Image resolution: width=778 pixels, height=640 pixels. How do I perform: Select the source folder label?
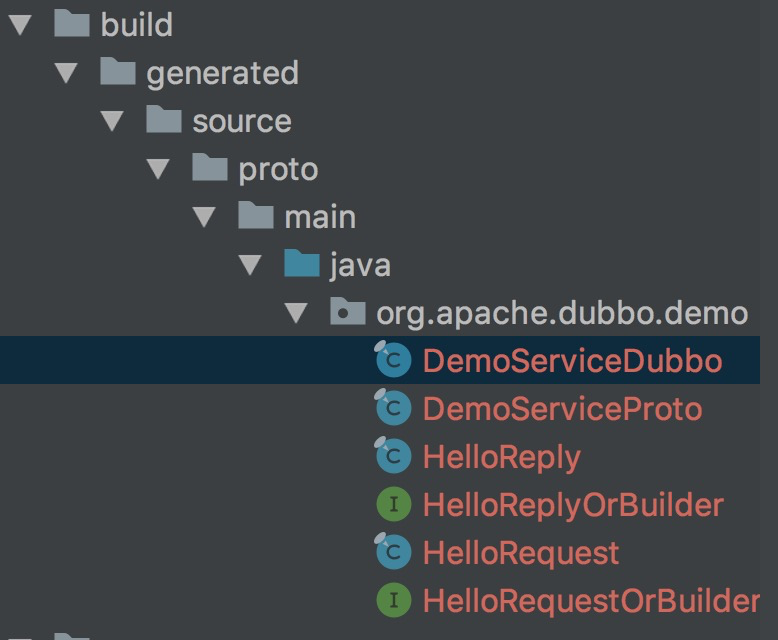(242, 121)
